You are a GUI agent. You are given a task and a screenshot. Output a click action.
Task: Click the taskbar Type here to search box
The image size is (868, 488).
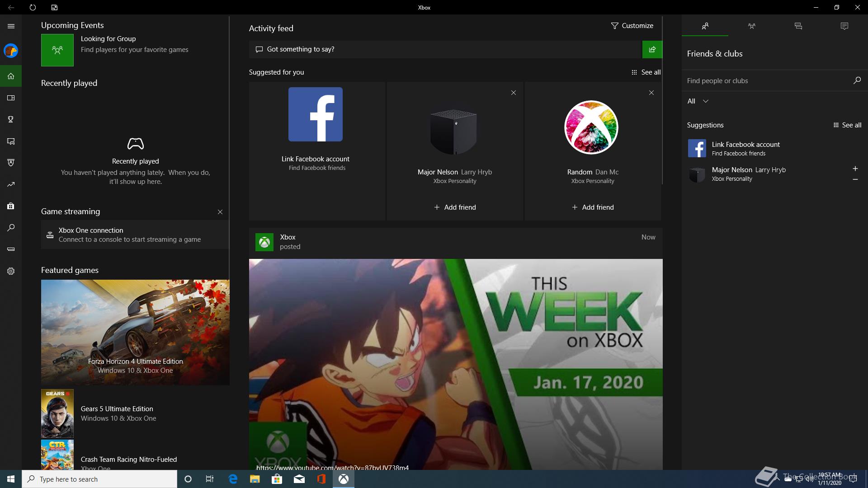tap(99, 479)
